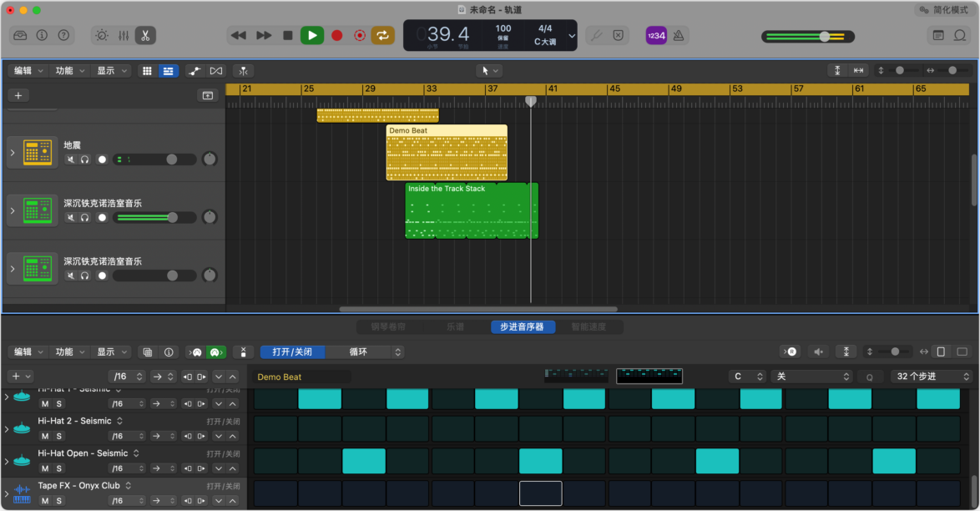Open the pointer tool menu
Viewport: 980px width, 511px height.
[489, 71]
